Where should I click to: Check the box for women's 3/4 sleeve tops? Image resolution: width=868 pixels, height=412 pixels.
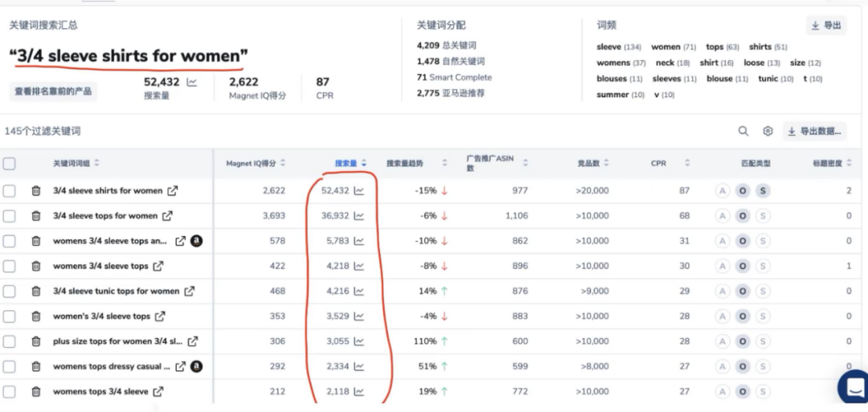10,316
